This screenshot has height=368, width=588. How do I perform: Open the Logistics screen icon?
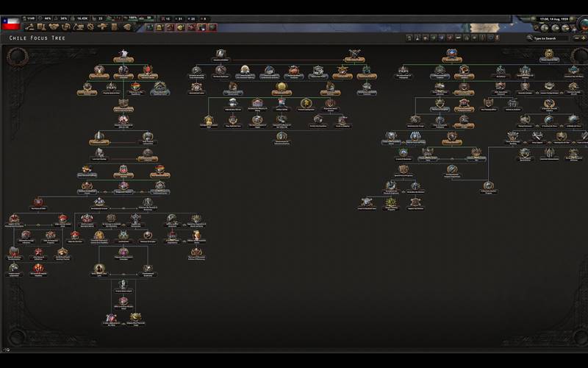click(x=113, y=27)
